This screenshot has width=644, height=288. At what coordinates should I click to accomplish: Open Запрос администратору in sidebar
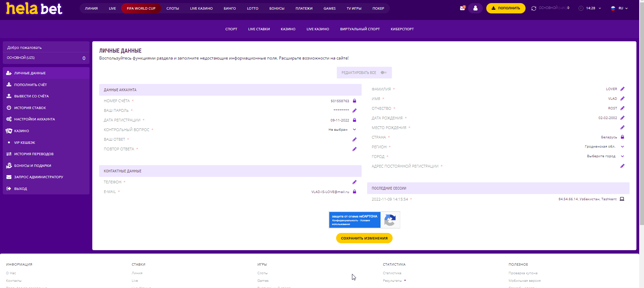coord(46,177)
